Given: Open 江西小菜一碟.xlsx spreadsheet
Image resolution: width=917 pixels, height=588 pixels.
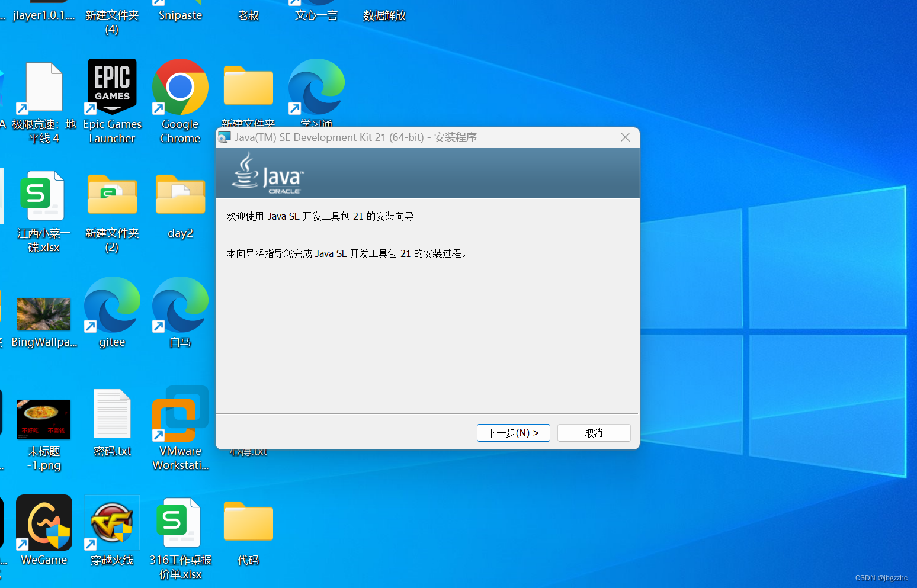Looking at the screenshot, I should [x=43, y=195].
